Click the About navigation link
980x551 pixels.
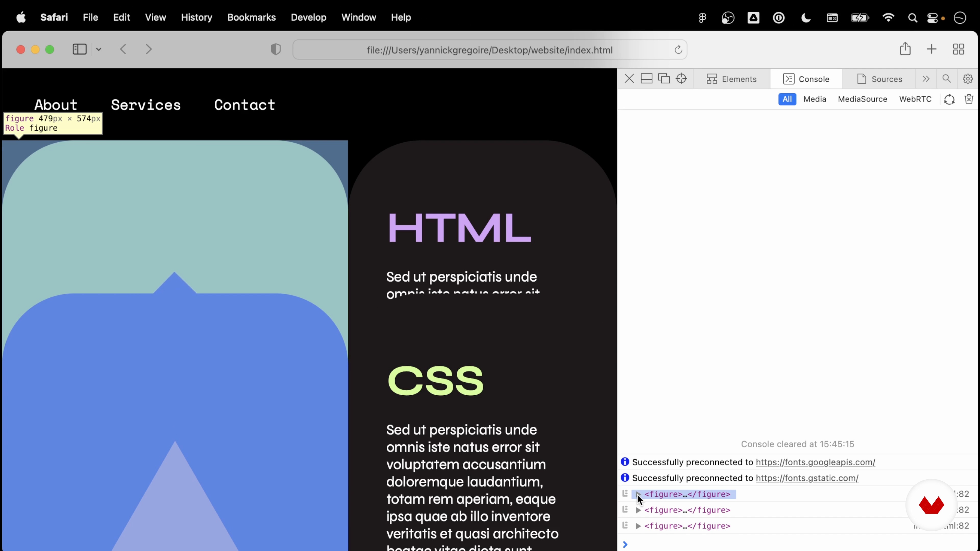(x=56, y=105)
